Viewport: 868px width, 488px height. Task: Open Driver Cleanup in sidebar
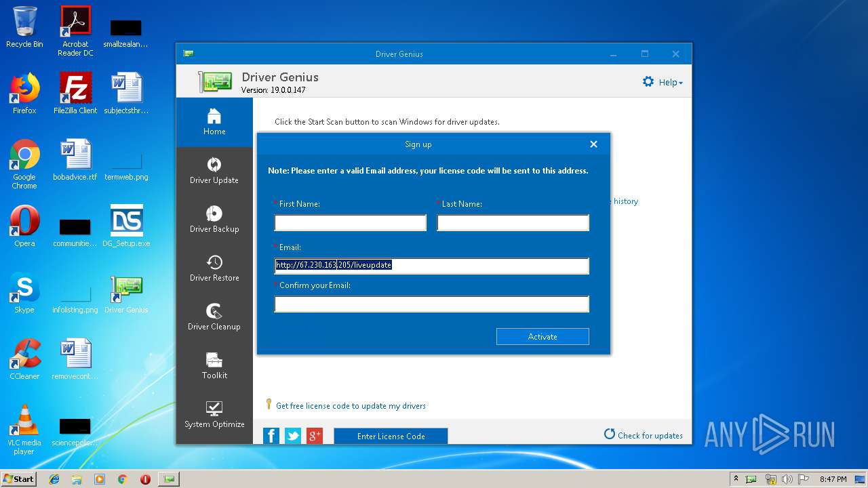[214, 317]
